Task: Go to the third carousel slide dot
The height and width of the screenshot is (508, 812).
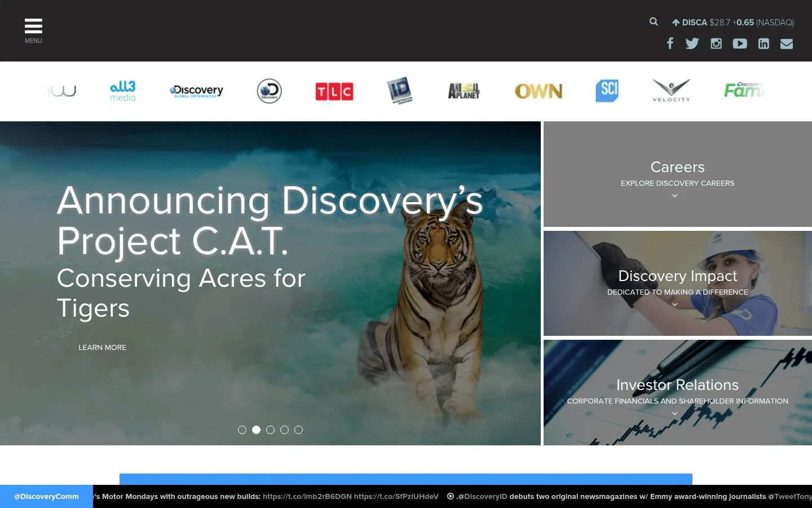Action: click(x=270, y=430)
